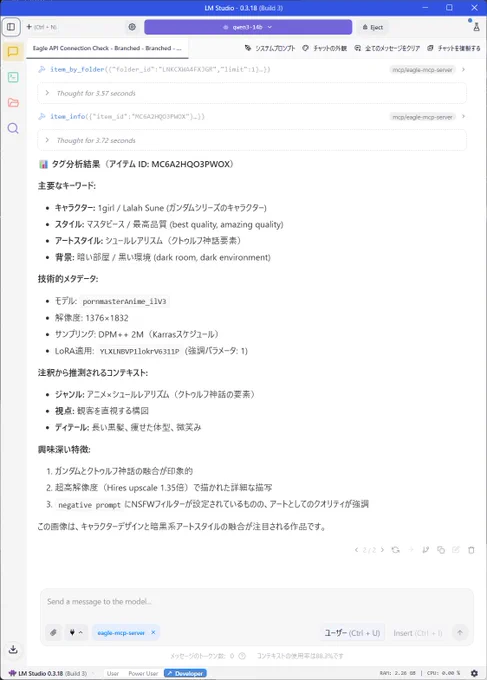Attach a file with the paperclip icon
The image size is (487, 680).
pos(53,632)
